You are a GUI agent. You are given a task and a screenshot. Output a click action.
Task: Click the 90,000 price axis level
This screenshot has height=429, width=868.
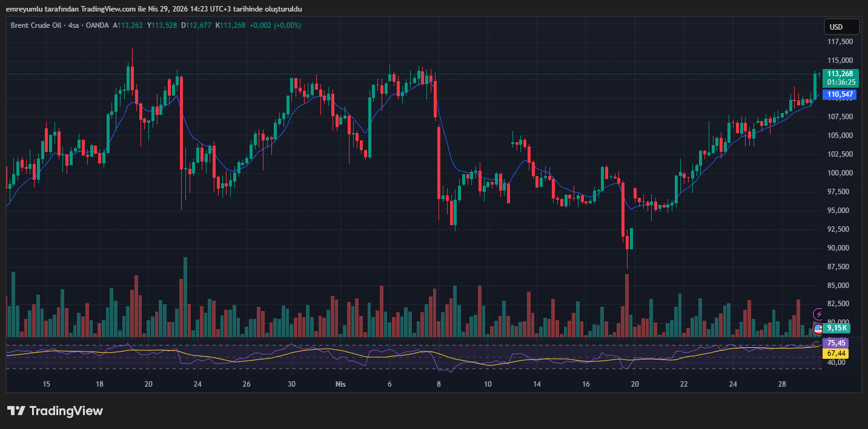click(840, 248)
